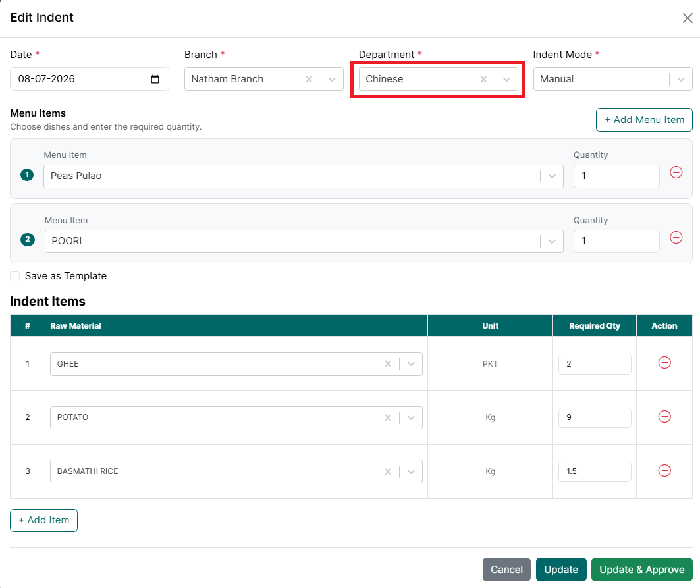Open the Indent Mode dropdown
The image size is (700, 588).
[681, 79]
